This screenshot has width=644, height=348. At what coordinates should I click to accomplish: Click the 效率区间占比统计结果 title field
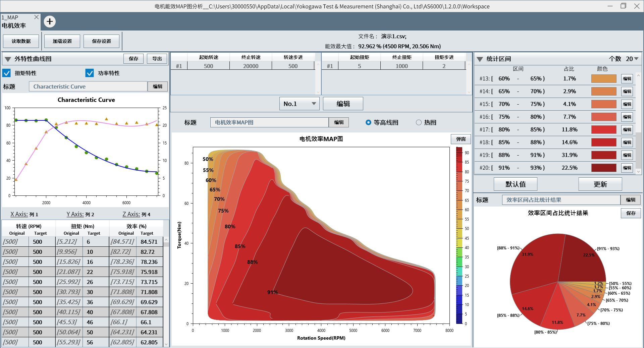[x=561, y=200]
